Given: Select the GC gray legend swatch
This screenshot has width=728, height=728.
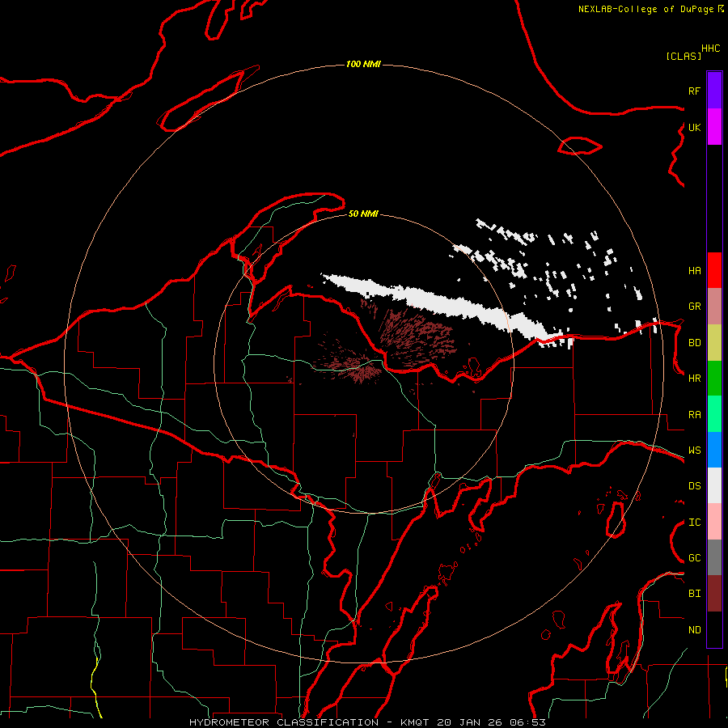Looking at the screenshot, I should [x=714, y=557].
